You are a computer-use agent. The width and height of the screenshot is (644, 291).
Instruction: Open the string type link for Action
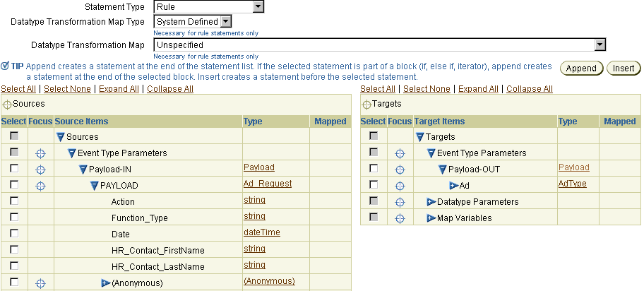254,200
